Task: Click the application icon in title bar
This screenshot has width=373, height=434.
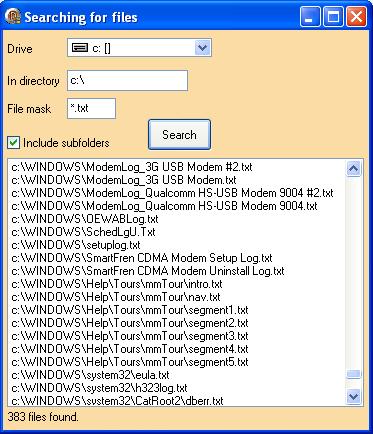Action: point(13,16)
